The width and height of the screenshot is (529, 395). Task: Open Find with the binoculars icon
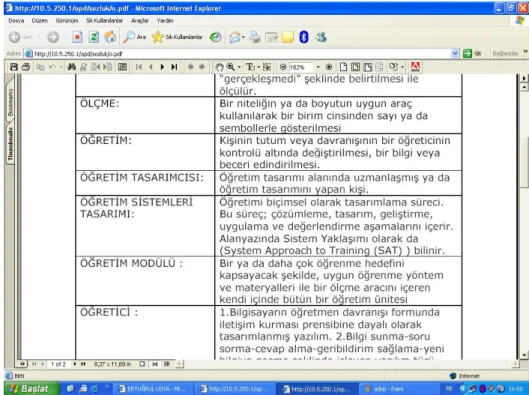tap(72, 67)
